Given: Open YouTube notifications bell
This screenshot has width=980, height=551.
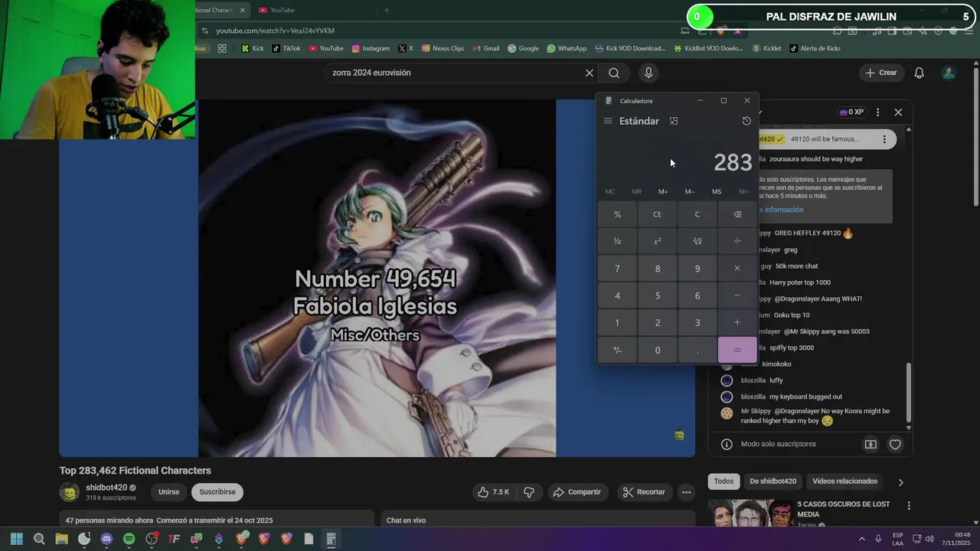Looking at the screenshot, I should (x=920, y=73).
